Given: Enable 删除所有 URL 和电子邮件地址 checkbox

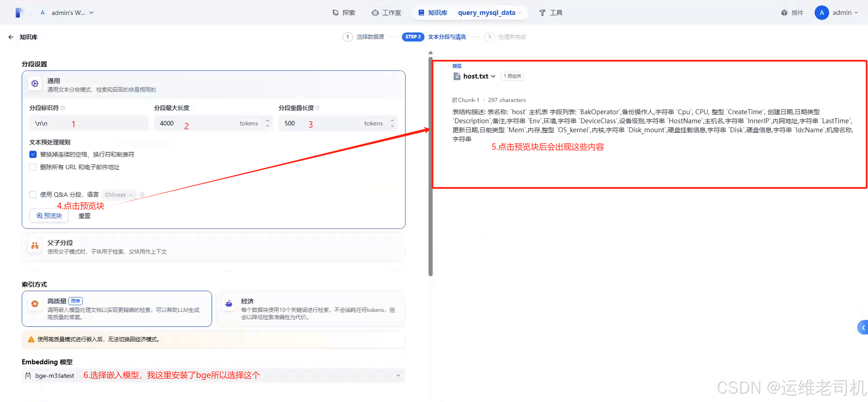Looking at the screenshot, I should point(33,167).
